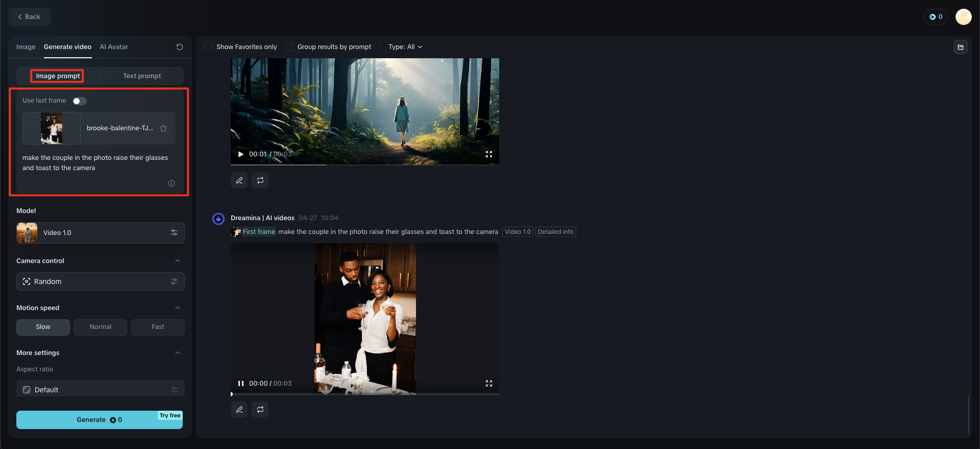Delete the uploaded brooke-balentine image
This screenshot has height=449, width=980.
163,128
